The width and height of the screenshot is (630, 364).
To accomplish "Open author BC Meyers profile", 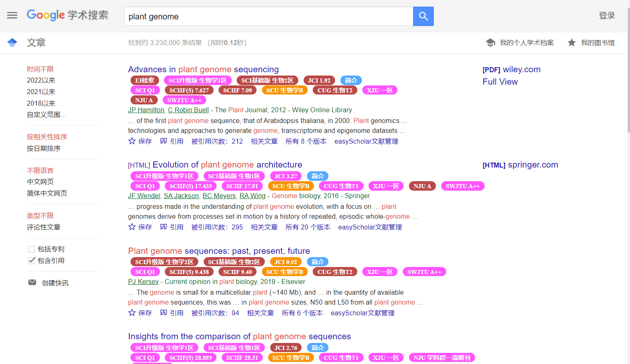I will point(219,196).
